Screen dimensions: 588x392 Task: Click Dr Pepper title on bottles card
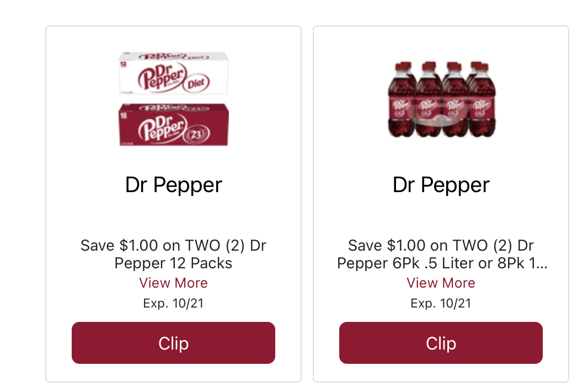click(441, 185)
